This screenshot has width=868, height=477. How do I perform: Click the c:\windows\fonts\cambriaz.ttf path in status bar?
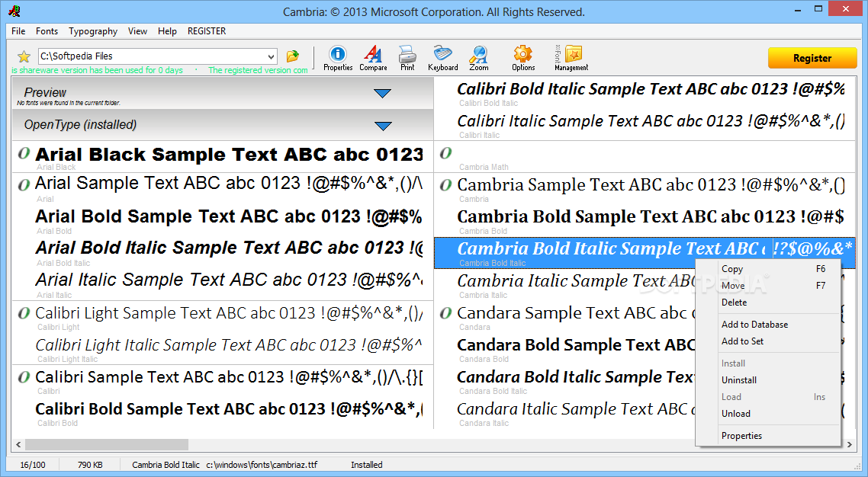pos(262,465)
